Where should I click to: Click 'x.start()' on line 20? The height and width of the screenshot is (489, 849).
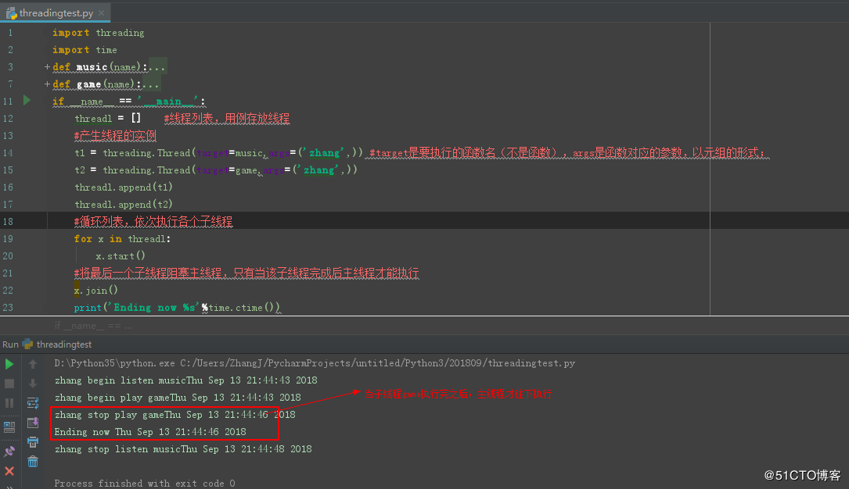pos(120,256)
